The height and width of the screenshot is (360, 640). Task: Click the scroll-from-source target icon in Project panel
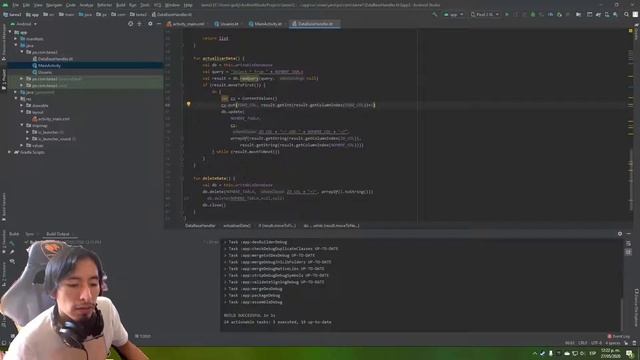tap(131, 24)
